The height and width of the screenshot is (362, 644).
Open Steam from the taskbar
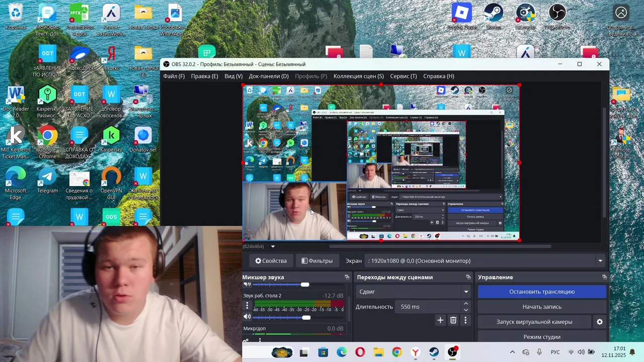point(434,352)
